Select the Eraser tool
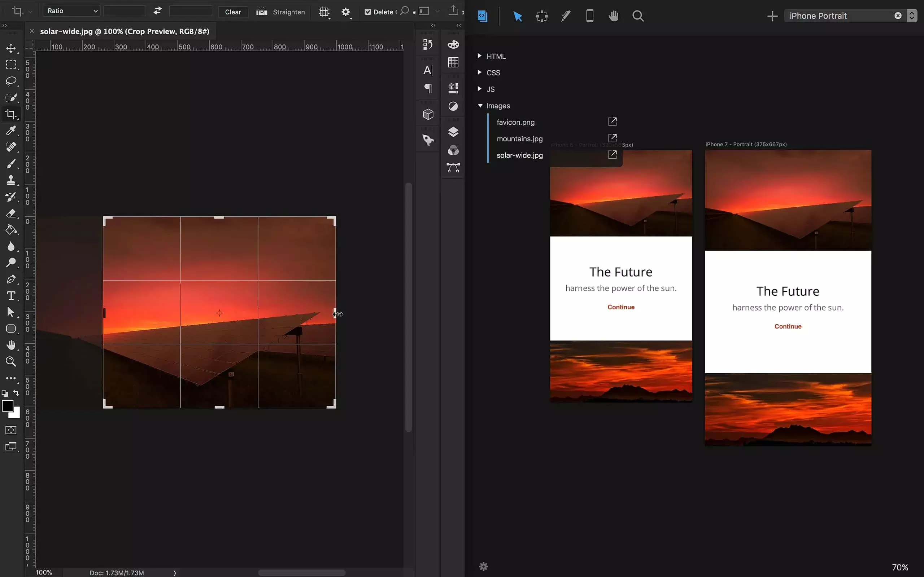Viewport: 924px width, 577px height. 11,213
